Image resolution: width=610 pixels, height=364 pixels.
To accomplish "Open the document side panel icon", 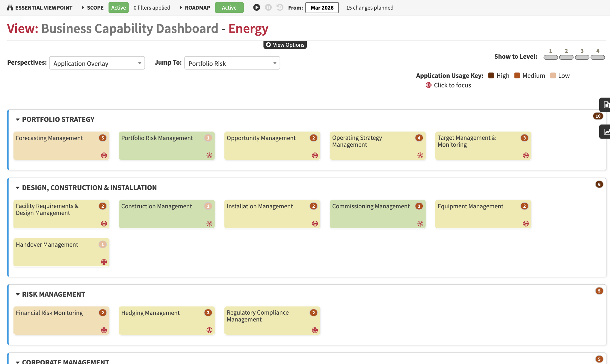I will 606,105.
